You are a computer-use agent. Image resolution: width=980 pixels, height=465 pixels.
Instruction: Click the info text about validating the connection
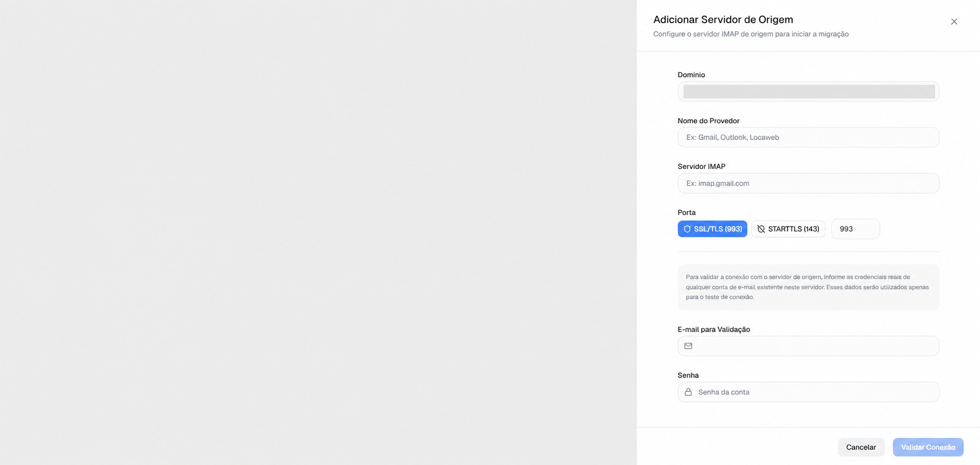point(808,287)
